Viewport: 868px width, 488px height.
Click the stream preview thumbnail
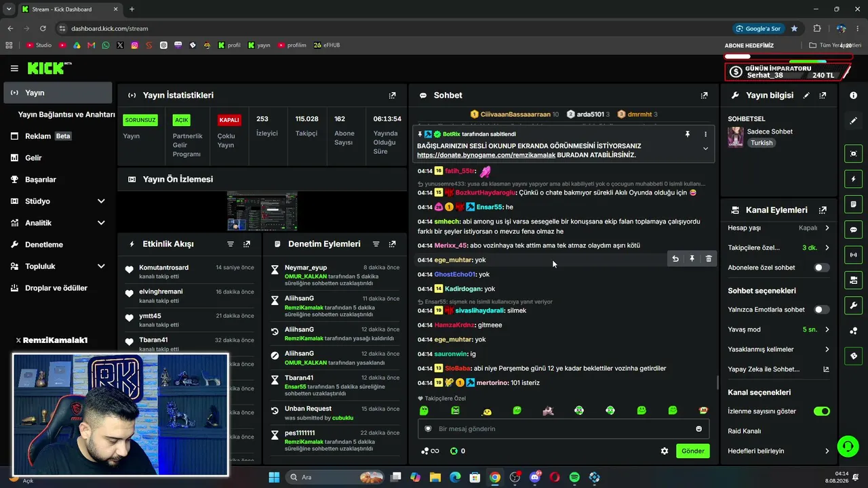pyautogui.click(x=262, y=211)
